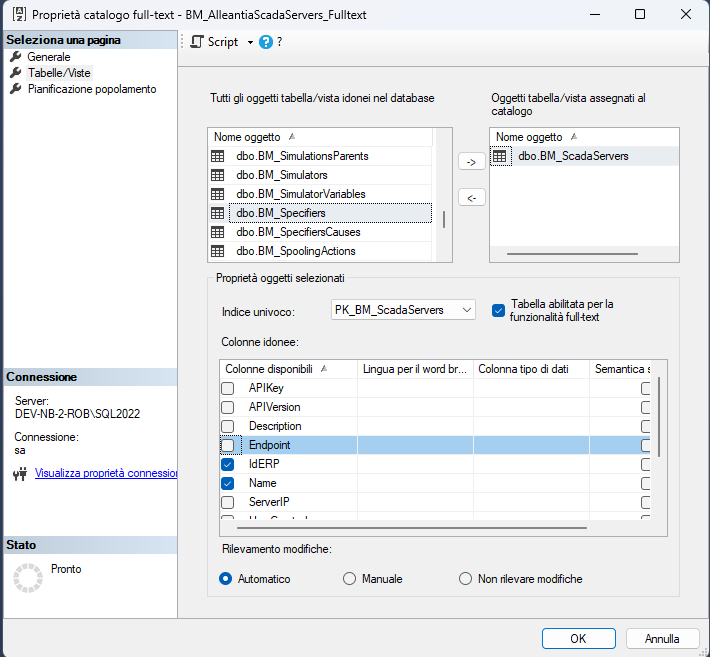
Task: Check the ServerIP column checkbox
Action: [228, 503]
